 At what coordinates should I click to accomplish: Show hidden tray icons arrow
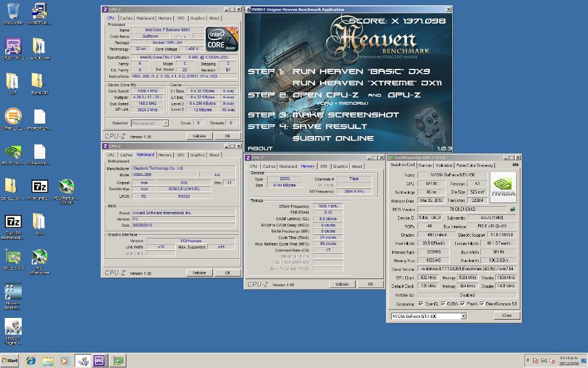[528, 360]
